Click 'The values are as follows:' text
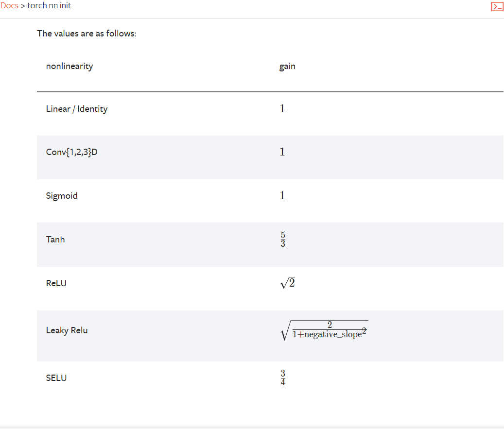This screenshot has height=429, width=504. tap(87, 34)
